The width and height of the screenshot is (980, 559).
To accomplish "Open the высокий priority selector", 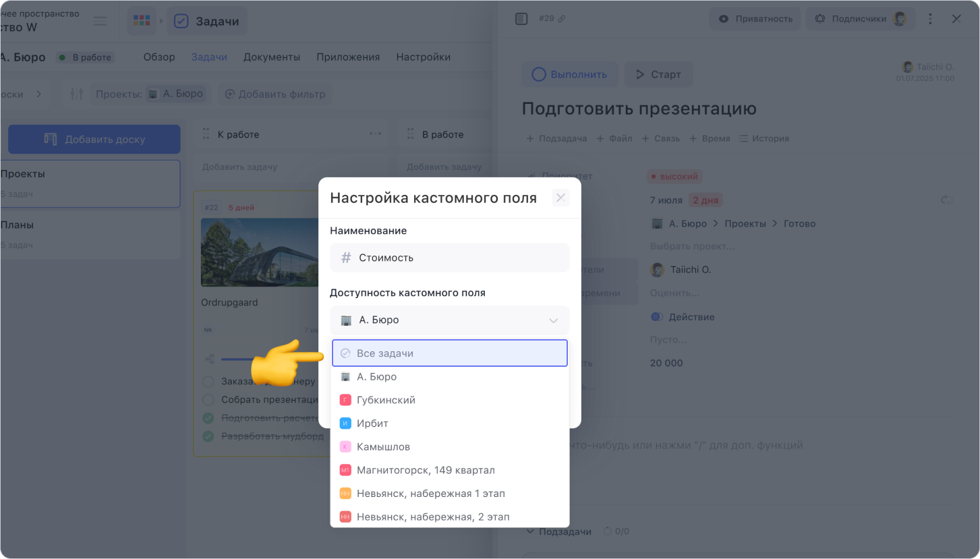I will click(x=675, y=177).
